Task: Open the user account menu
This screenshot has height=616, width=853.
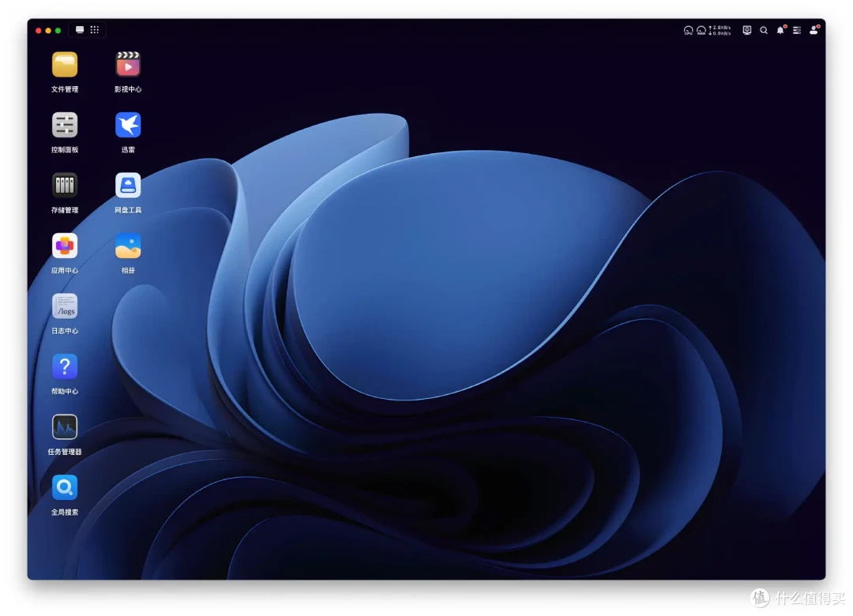Action: coord(814,31)
